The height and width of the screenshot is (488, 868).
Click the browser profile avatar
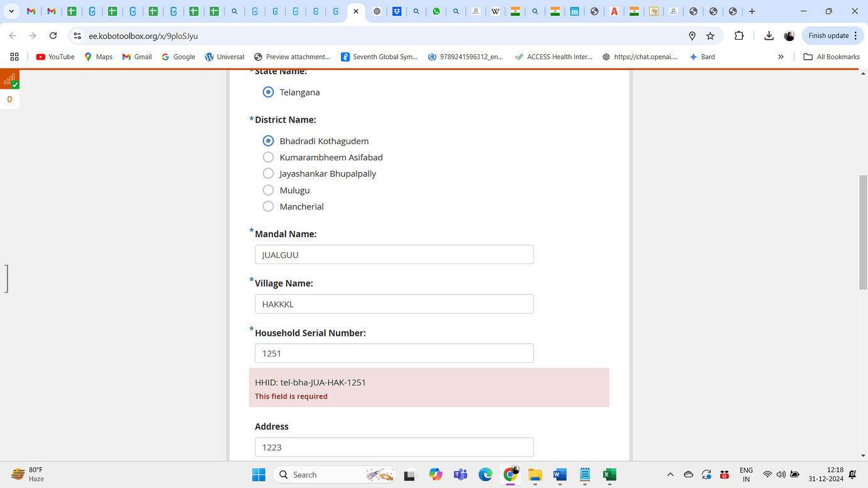pos(789,36)
